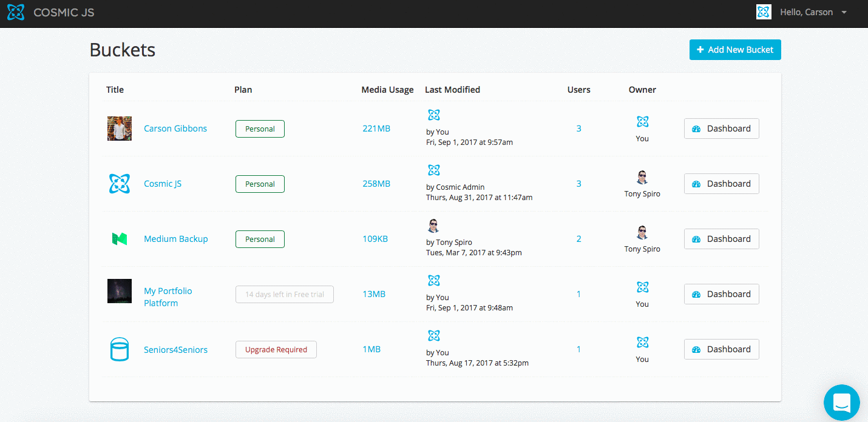Open Dashboard for Medium Backup bucket
Viewport: 868px width, 422px height.
[x=721, y=239]
